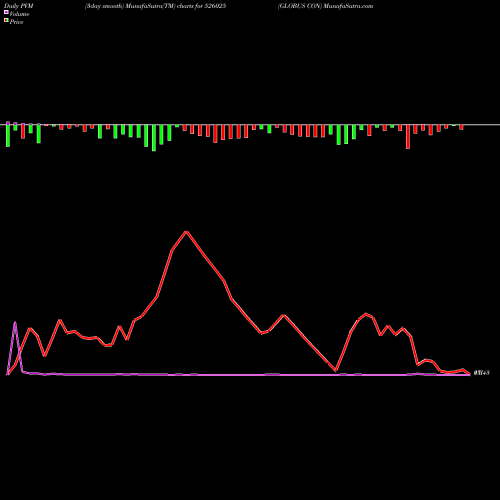This screenshot has width=500, height=500.
Task: Click the magenta volume spike peak
Action: click(x=15, y=322)
